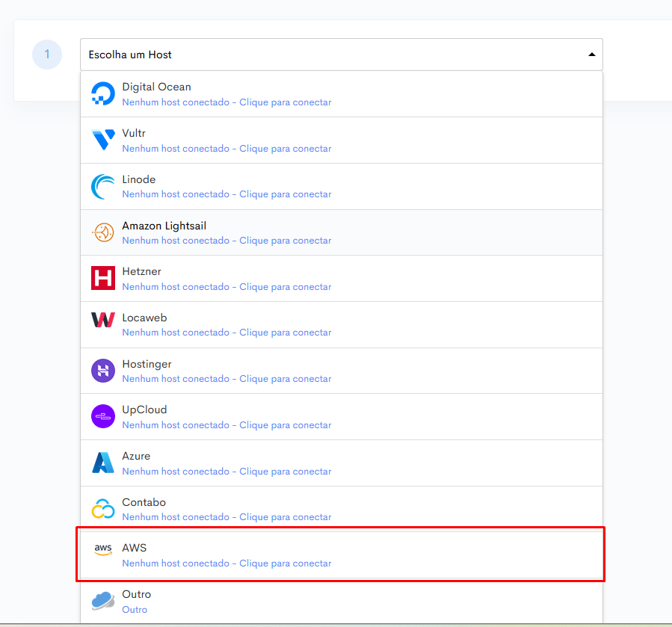Pick UpCloud as the host
The height and width of the screenshot is (627, 672).
(x=342, y=417)
